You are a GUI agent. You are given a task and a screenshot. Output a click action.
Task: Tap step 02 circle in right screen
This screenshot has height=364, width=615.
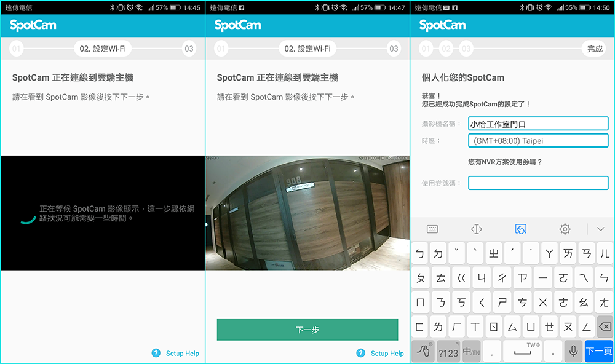pos(446,49)
